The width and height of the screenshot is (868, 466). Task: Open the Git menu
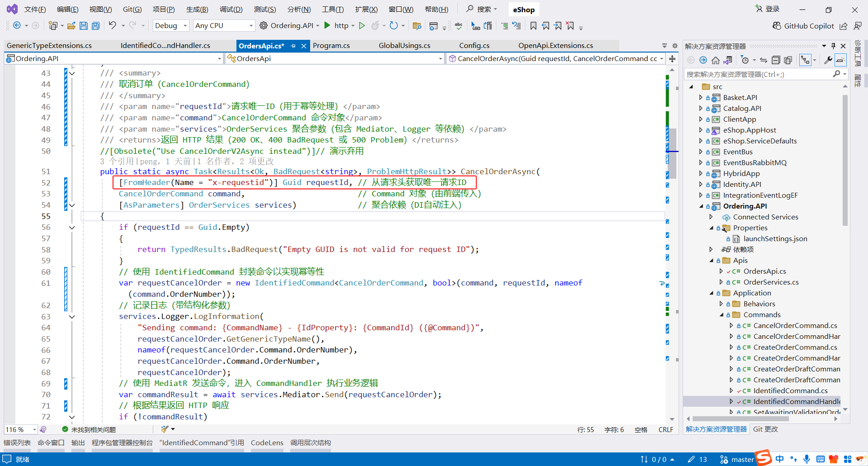[132, 9]
